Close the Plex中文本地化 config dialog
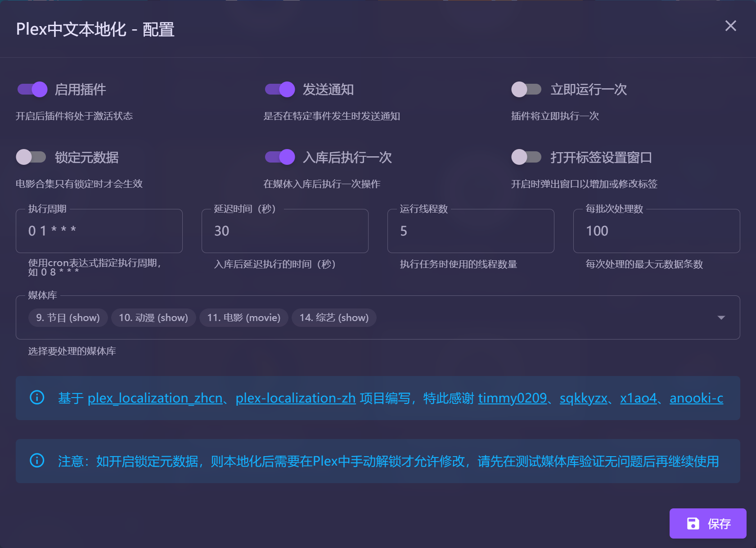The width and height of the screenshot is (756, 548). (731, 26)
